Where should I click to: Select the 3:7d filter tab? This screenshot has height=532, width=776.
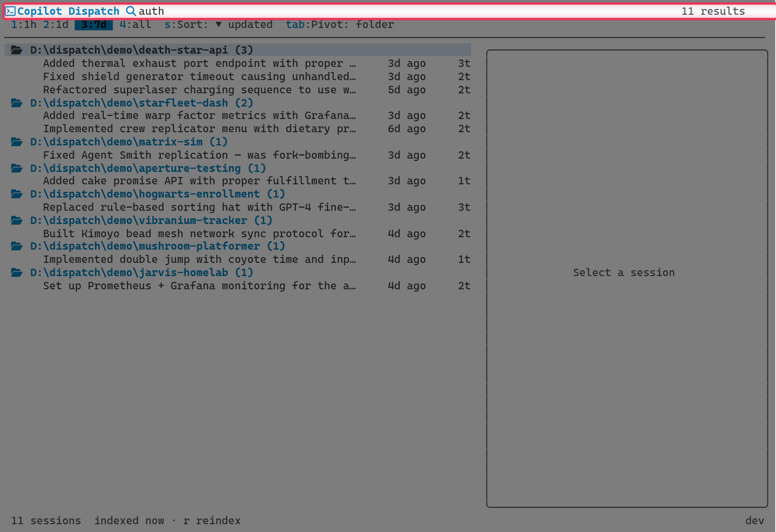93,24
